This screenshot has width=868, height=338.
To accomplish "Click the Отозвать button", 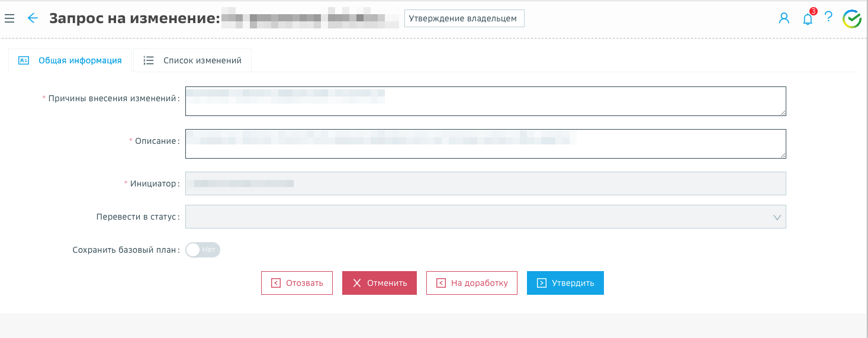I will pyautogui.click(x=297, y=283).
